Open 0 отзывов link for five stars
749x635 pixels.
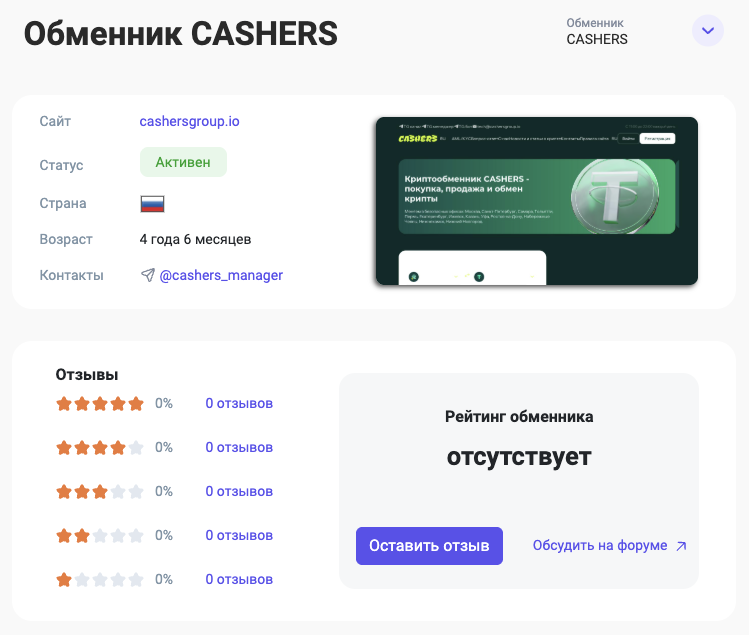[x=239, y=403]
